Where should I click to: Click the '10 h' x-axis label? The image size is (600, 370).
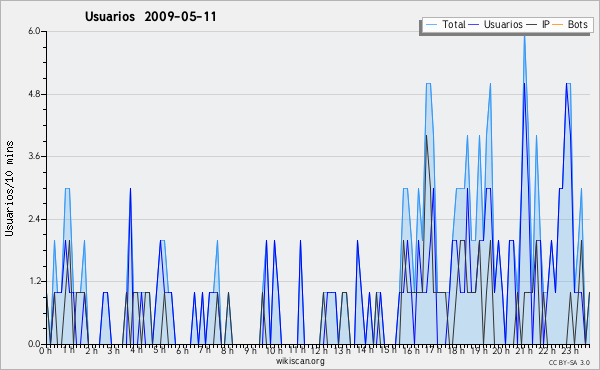tap(274, 350)
